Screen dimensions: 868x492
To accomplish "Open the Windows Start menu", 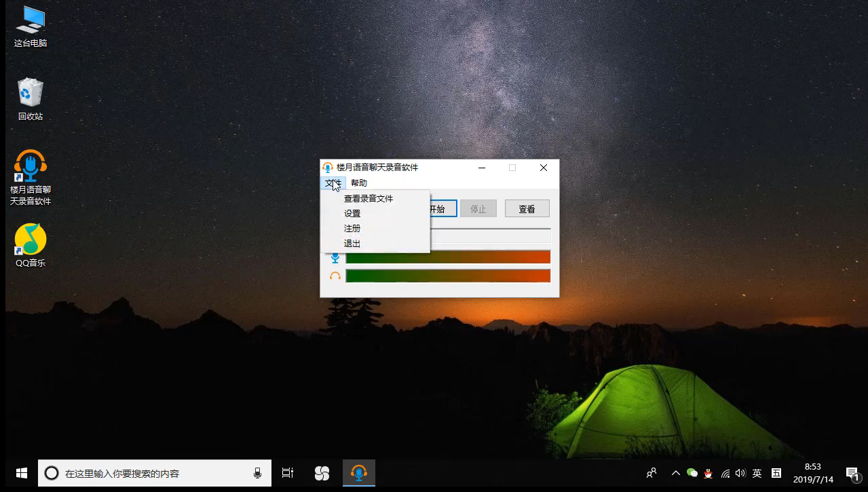I will tap(21, 473).
